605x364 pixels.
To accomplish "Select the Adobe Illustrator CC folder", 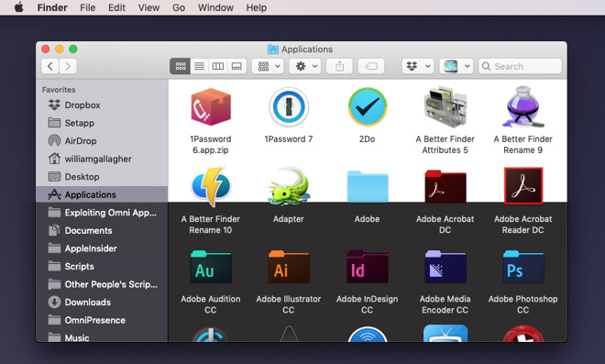I will [289, 267].
